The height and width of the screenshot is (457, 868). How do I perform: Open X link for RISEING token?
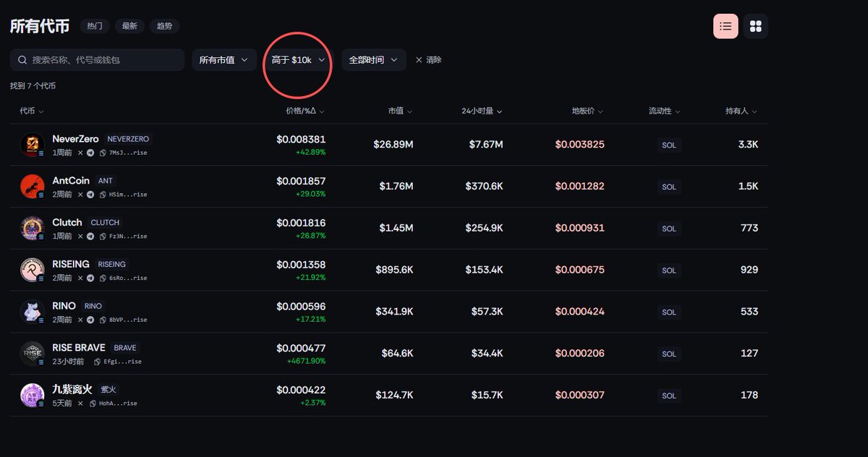80,278
